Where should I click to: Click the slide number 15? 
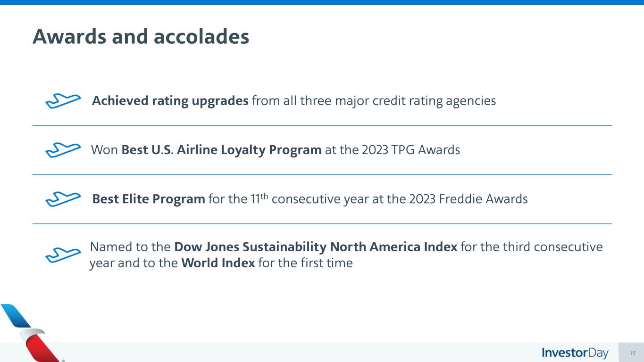[x=633, y=354]
